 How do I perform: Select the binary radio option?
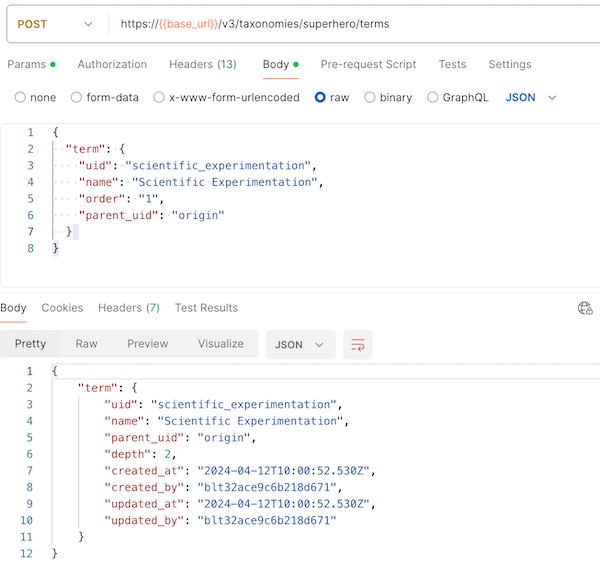pyautogui.click(x=370, y=97)
